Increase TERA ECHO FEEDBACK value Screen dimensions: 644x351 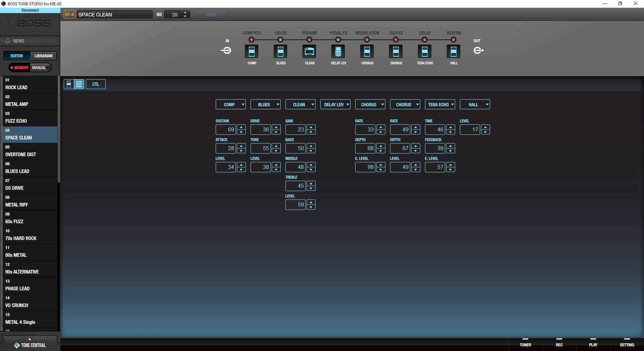(x=450, y=146)
